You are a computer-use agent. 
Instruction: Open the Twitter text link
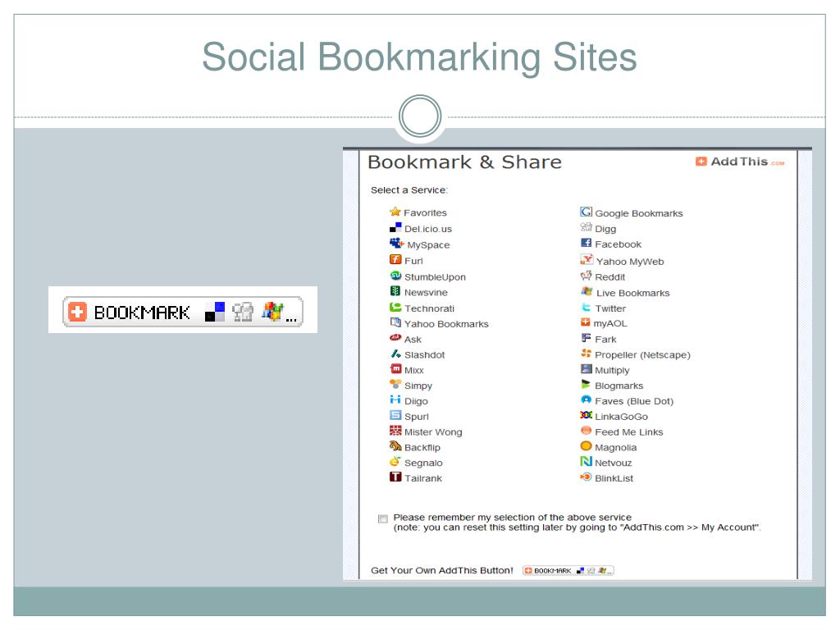click(610, 308)
